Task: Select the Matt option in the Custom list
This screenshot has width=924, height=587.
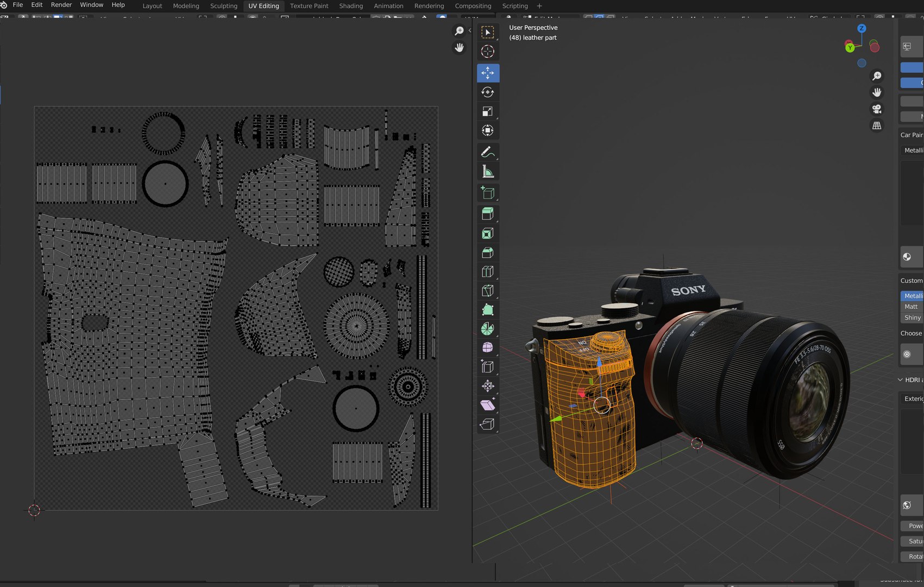Action: [x=913, y=307]
